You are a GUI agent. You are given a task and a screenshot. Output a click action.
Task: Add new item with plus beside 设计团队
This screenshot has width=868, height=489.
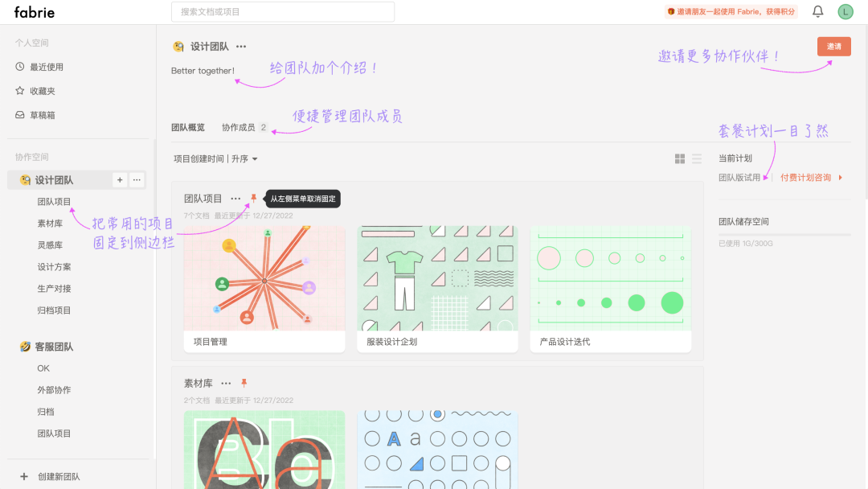(x=120, y=179)
